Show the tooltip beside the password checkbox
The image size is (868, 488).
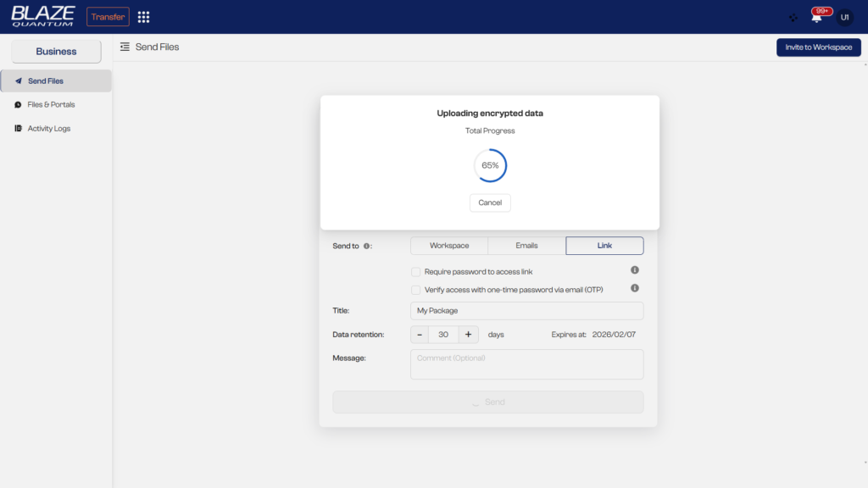633,269
